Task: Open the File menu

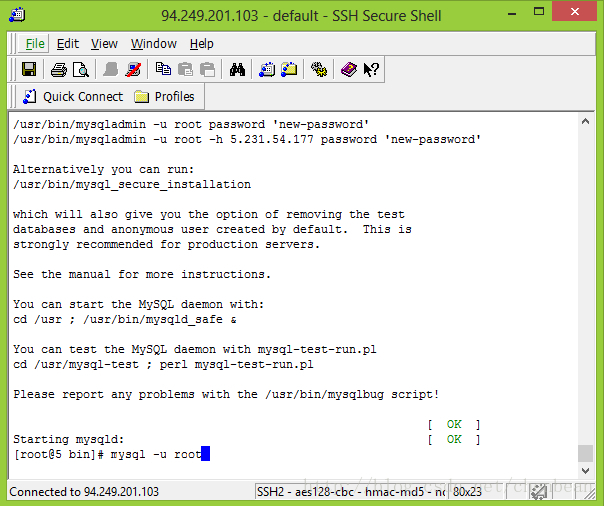Action: coord(35,44)
